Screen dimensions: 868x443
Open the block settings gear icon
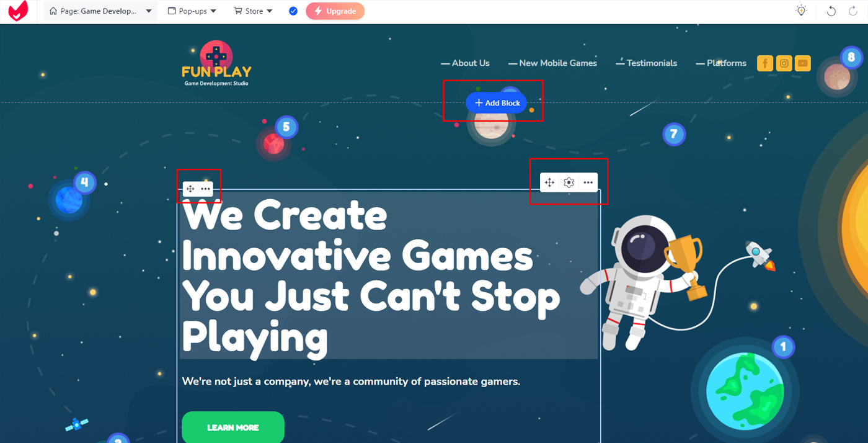tap(569, 182)
